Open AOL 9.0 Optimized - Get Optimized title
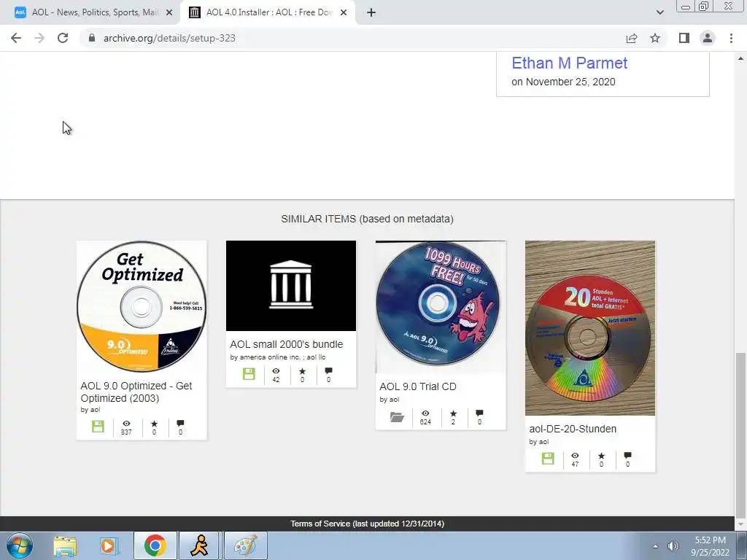 click(x=136, y=392)
